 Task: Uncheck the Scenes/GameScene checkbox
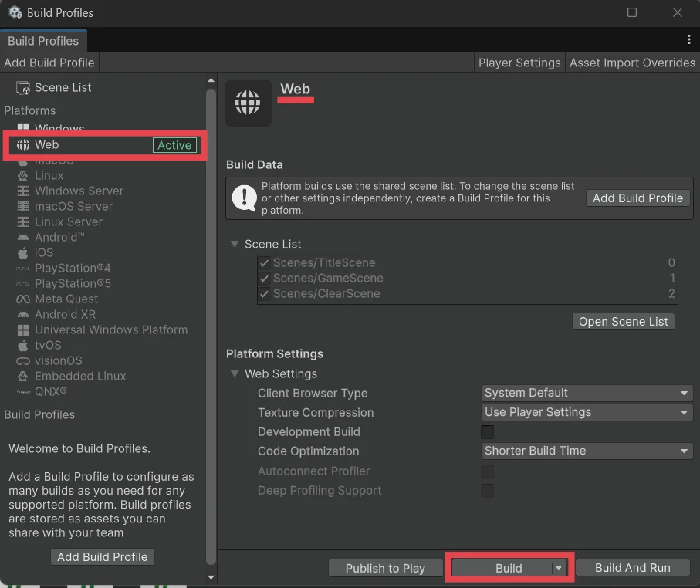(x=265, y=279)
